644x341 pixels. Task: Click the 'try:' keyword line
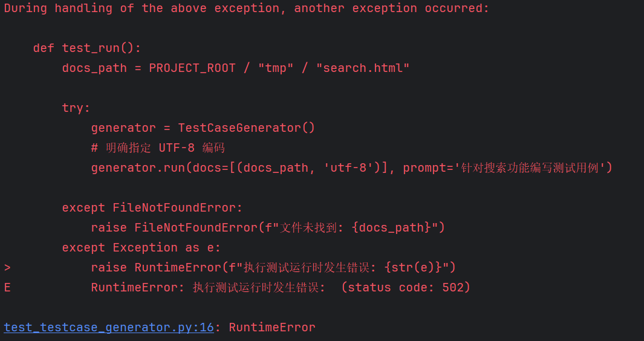76,108
